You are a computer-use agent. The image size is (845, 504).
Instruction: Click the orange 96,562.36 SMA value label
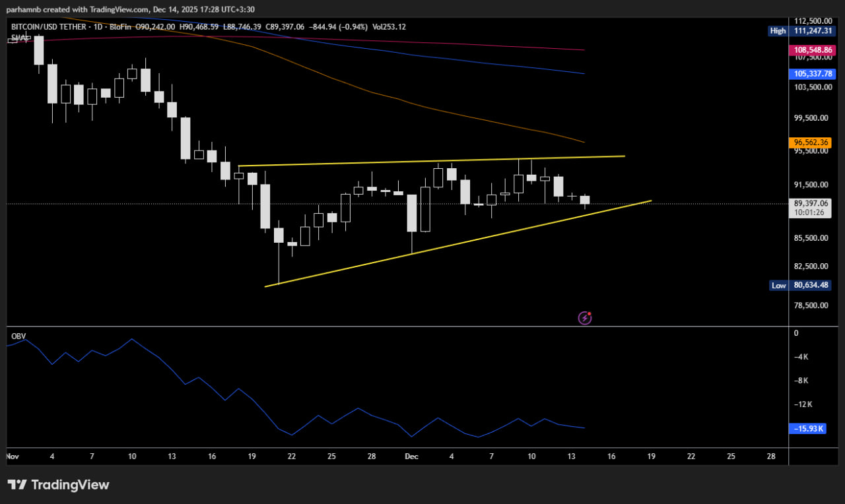tap(811, 142)
